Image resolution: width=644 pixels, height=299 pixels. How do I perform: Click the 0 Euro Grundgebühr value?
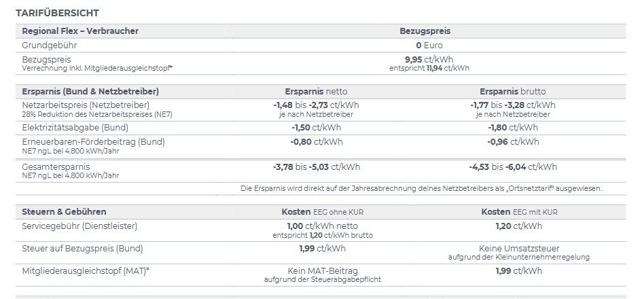click(x=429, y=46)
